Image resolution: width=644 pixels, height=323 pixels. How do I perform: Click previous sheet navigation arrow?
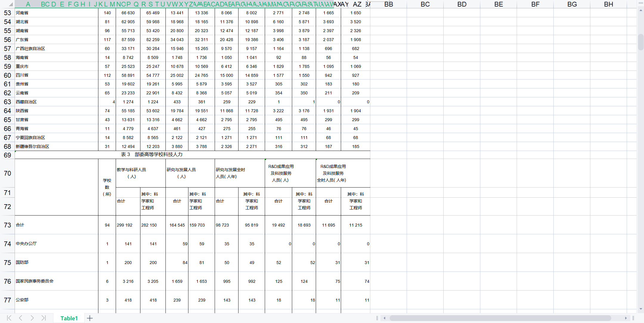(x=21, y=318)
